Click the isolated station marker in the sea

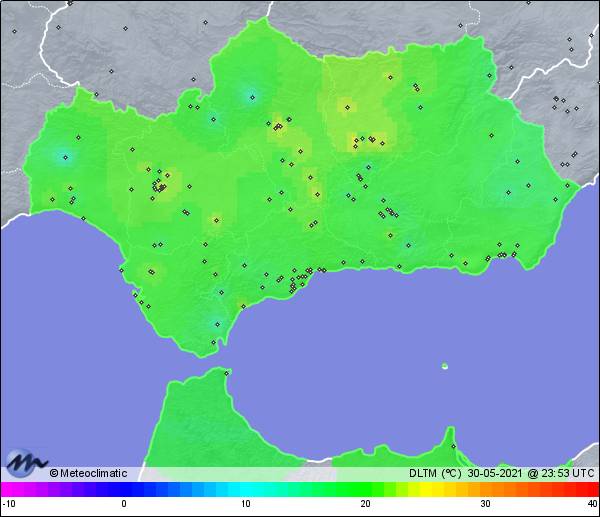tap(444, 366)
